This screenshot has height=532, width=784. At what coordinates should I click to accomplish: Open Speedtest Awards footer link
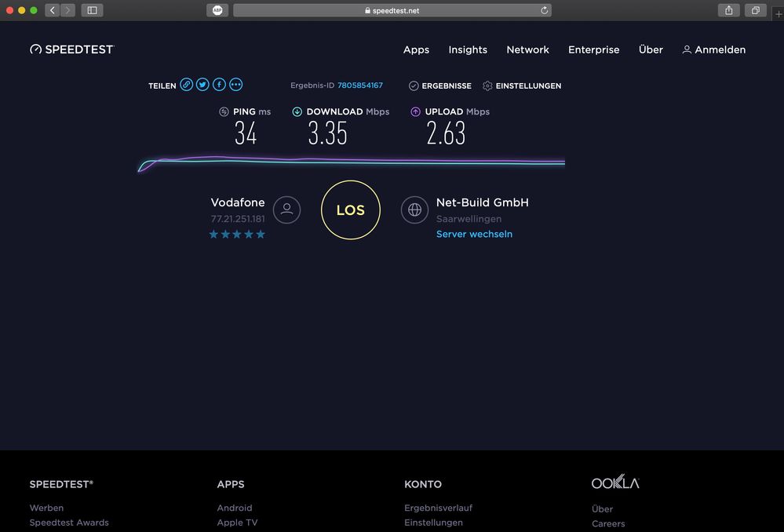click(x=69, y=523)
